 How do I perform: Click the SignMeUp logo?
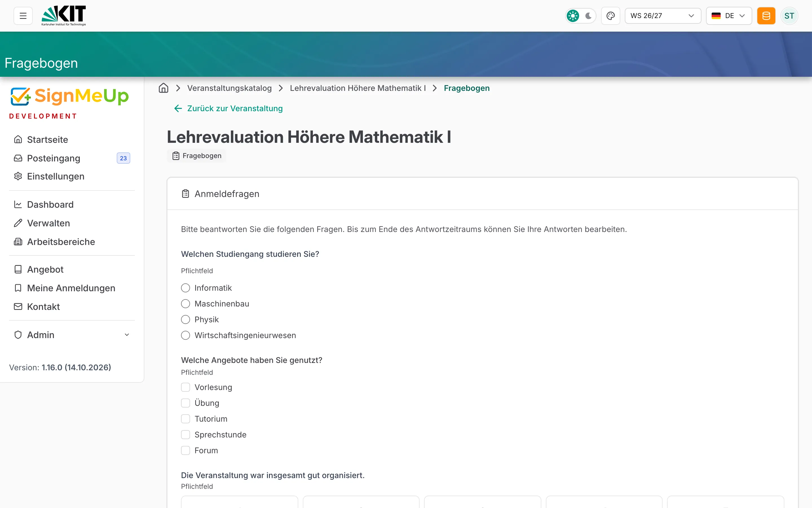(x=69, y=97)
